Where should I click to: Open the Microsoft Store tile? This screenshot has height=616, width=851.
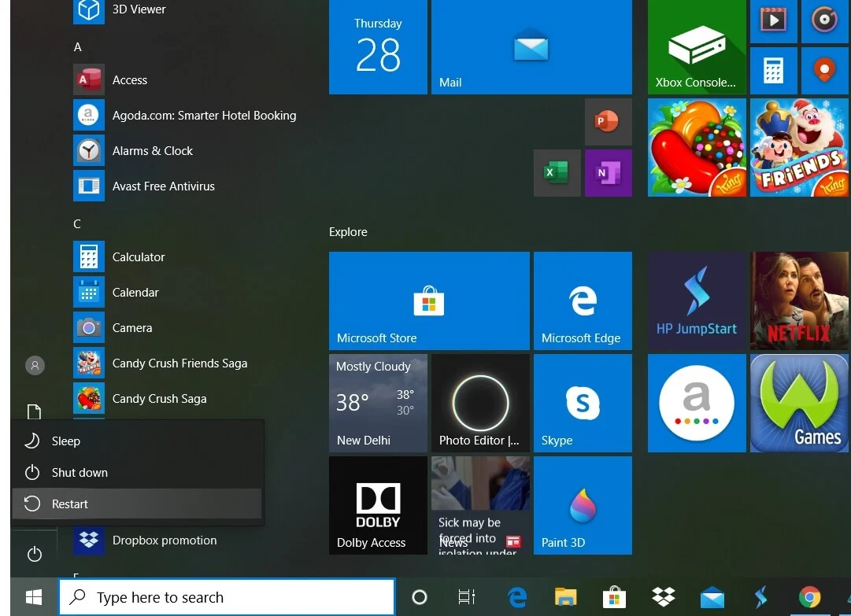(429, 301)
